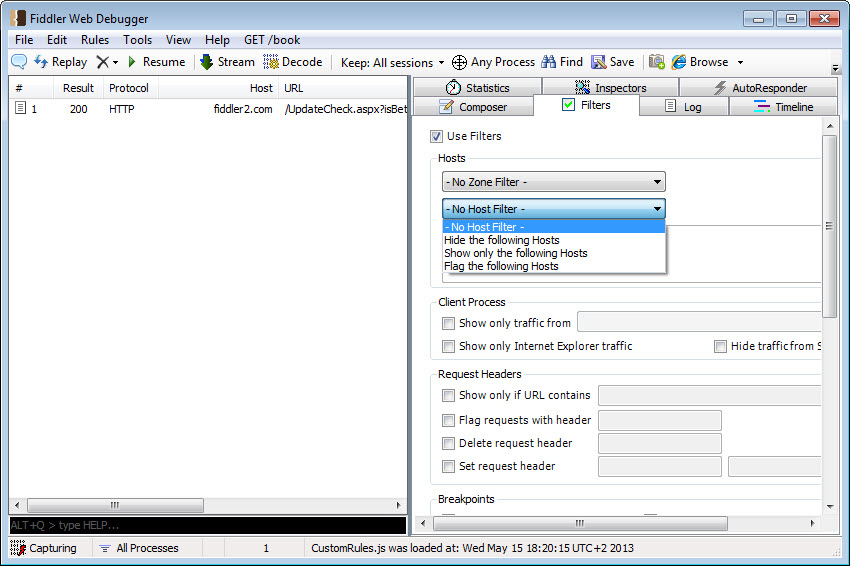850x566 pixels.
Task: Toggle Decode in the toolbar
Action: (293, 62)
